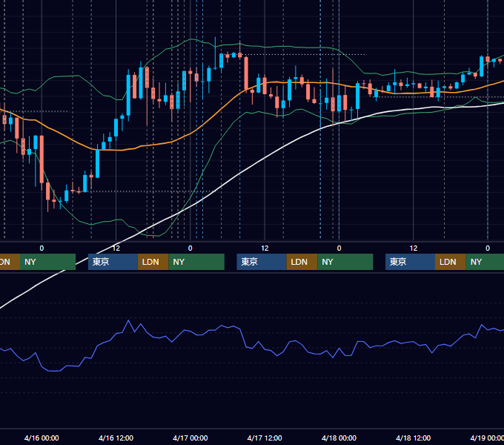Click the '4/16 12:00' time axis label
Viewport: 504px width, 445px height.
click(x=116, y=438)
